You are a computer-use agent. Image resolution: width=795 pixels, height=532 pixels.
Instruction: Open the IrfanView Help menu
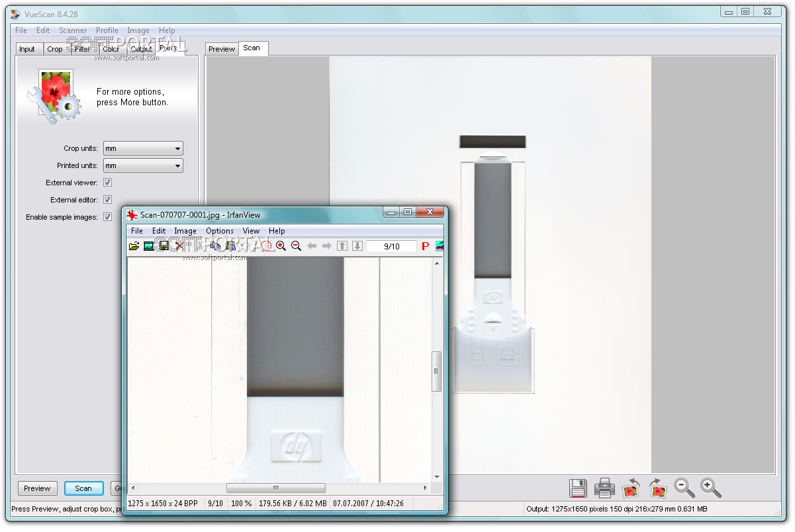pos(277,231)
